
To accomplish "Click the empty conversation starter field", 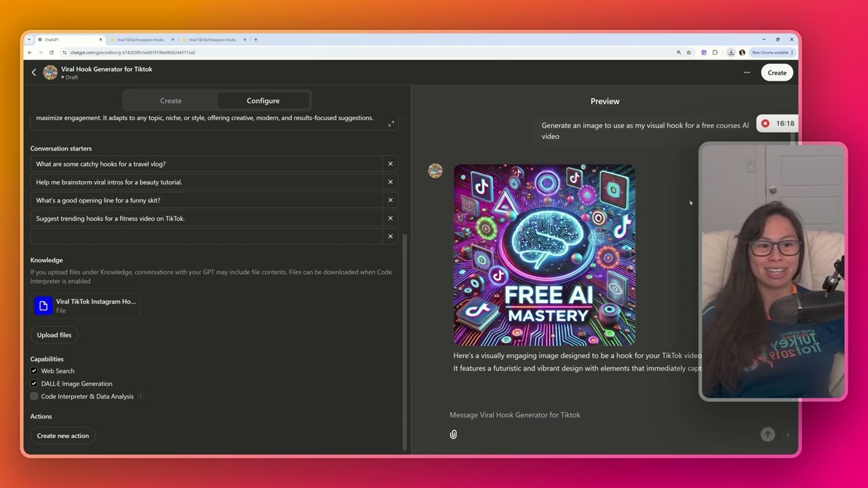I will (207, 237).
